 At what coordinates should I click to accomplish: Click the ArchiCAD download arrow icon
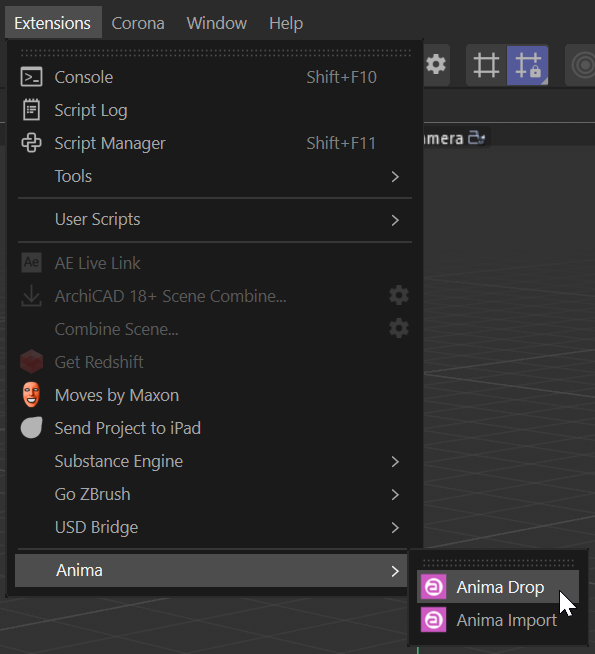tap(31, 296)
